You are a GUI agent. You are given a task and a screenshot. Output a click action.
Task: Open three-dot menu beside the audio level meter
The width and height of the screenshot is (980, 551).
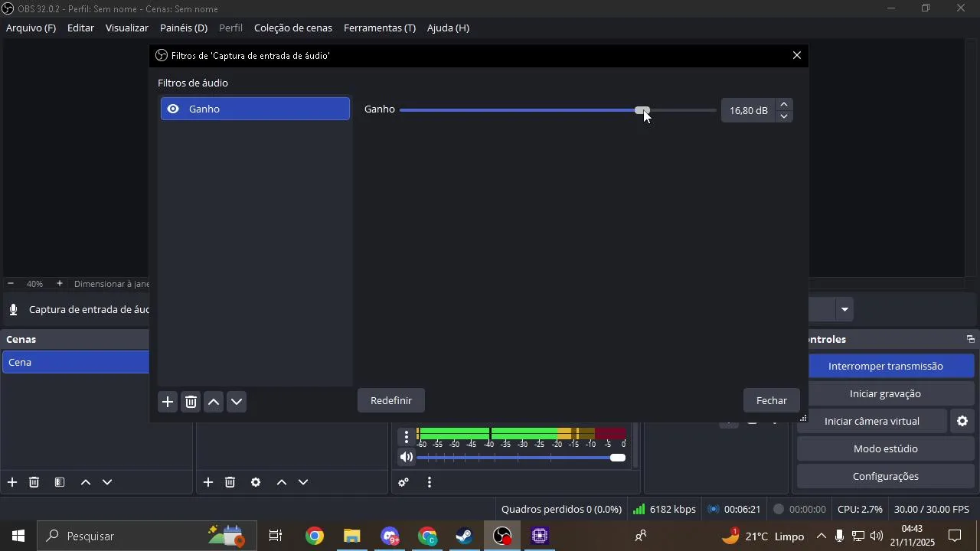(407, 438)
